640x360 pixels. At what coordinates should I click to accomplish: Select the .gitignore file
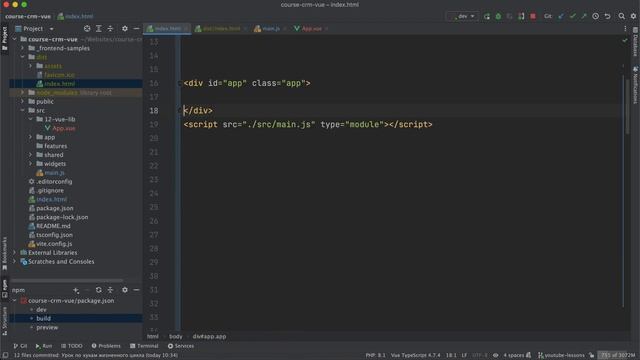(50, 191)
